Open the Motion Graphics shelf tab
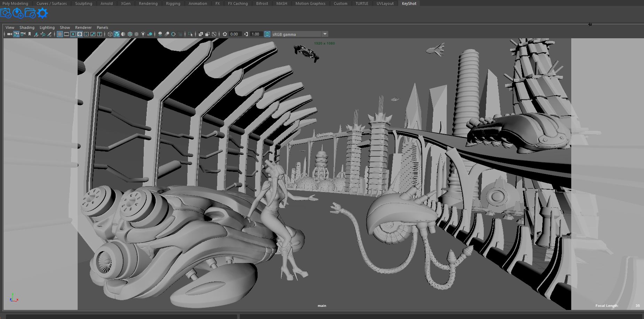This screenshot has height=319, width=644. (x=310, y=3)
